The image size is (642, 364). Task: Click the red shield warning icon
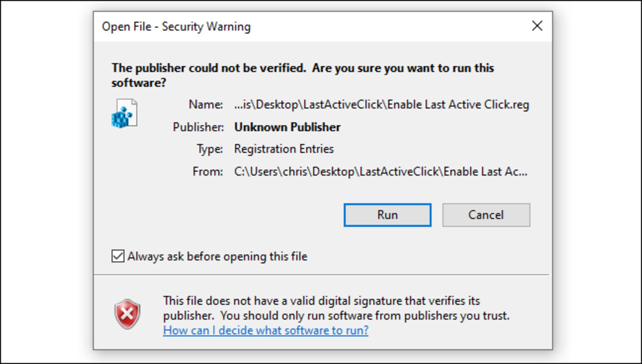coord(127,314)
